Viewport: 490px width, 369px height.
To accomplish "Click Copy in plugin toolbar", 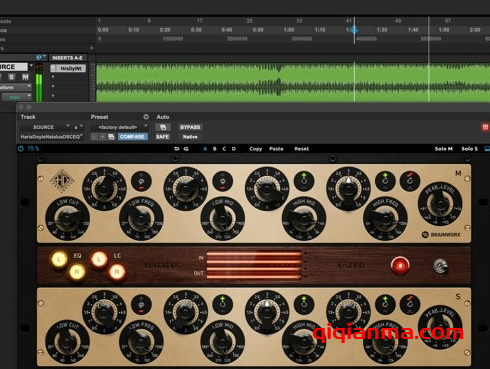I will click(x=256, y=149).
